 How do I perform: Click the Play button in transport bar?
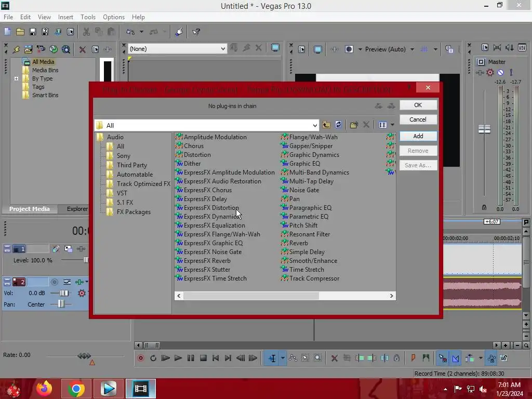point(178,358)
